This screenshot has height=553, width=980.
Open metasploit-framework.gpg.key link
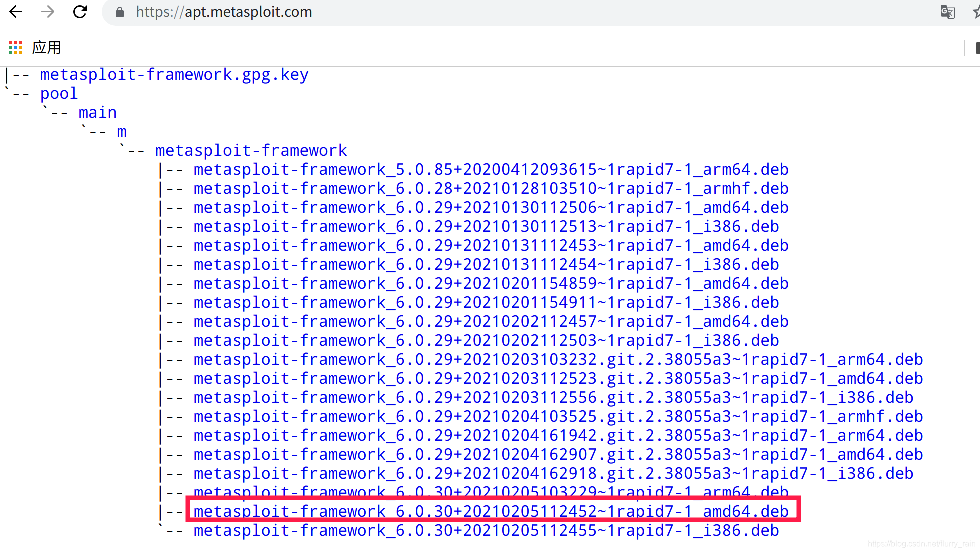pyautogui.click(x=174, y=75)
